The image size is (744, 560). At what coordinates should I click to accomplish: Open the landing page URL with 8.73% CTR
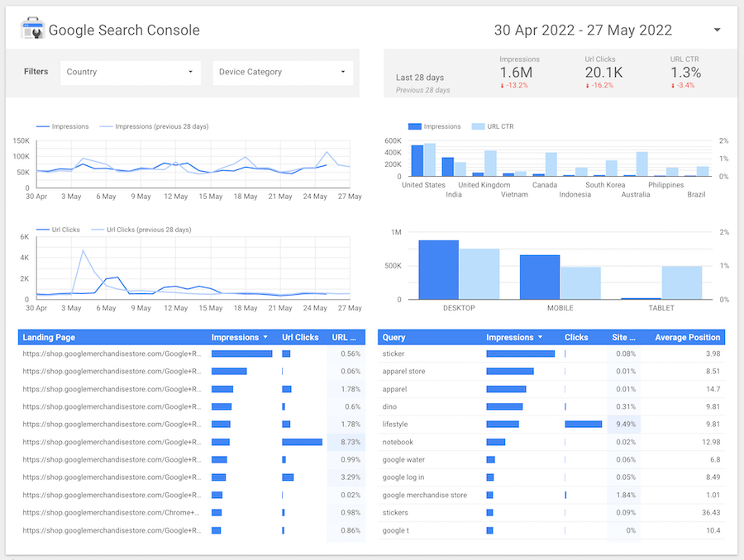[x=112, y=442]
